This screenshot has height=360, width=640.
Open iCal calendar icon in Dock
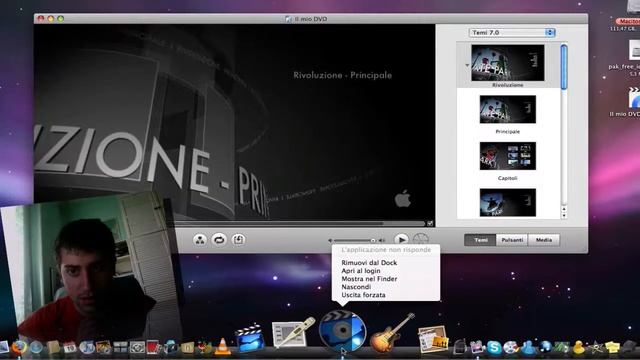pyautogui.click(x=70, y=348)
